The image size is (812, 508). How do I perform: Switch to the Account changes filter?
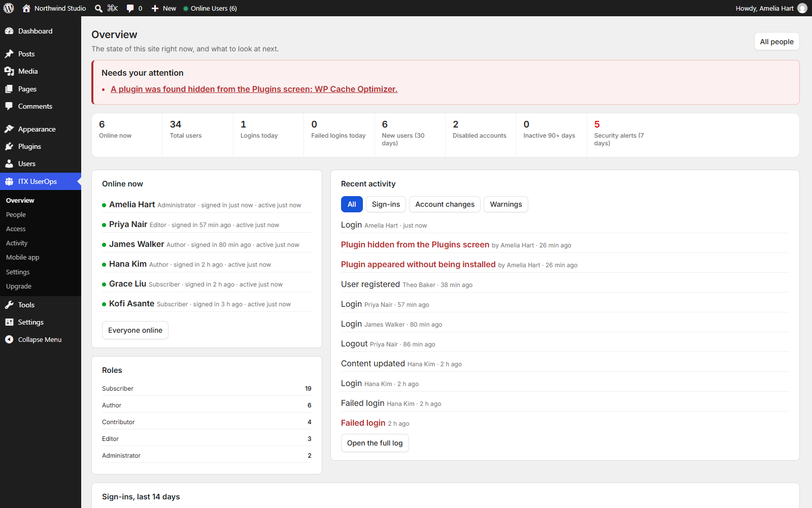[x=445, y=204]
